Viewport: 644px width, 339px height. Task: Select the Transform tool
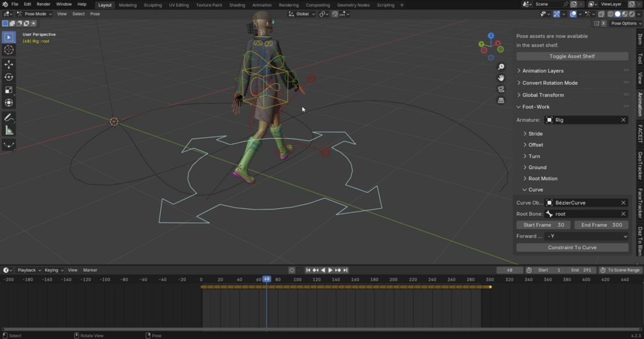[x=8, y=103]
